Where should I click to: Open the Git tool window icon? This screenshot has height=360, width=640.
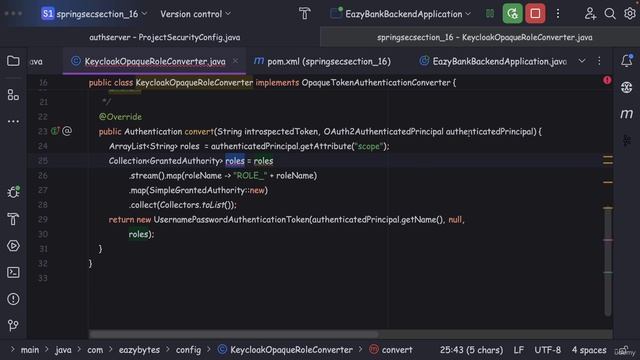point(13,325)
